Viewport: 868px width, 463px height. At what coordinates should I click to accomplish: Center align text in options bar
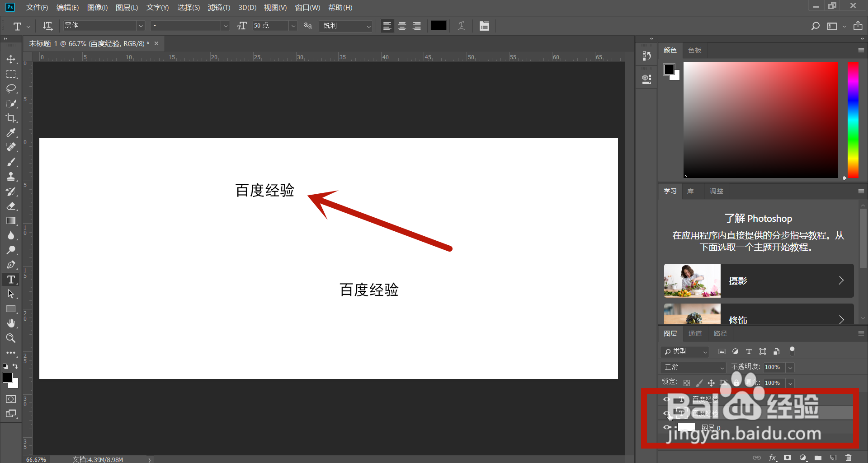click(402, 26)
